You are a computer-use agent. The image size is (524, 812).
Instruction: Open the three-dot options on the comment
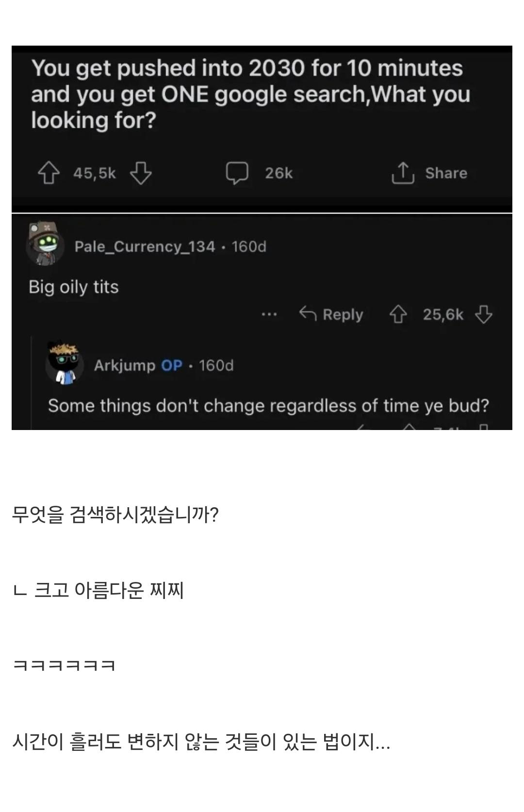[269, 315]
